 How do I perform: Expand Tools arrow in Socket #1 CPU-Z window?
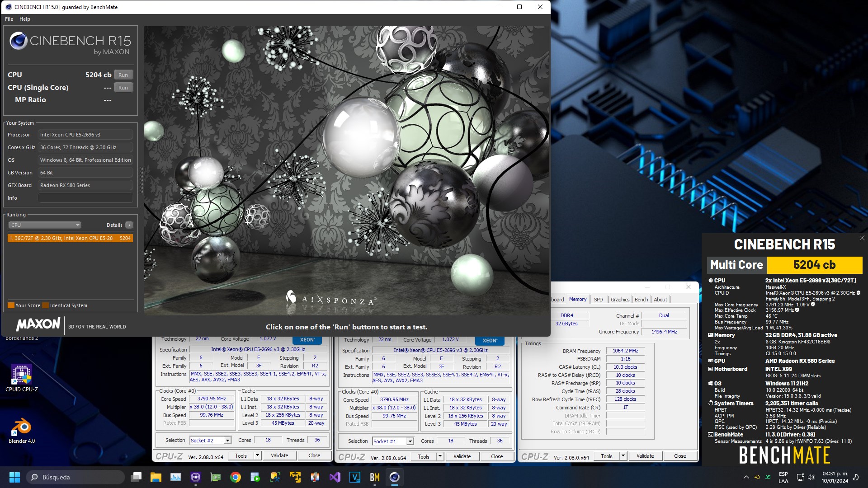pyautogui.click(x=440, y=456)
